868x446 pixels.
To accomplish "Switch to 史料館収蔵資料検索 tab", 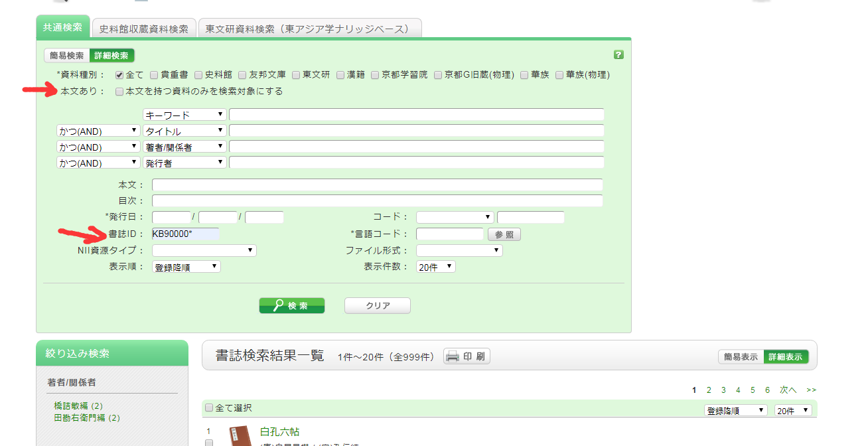I will pyautogui.click(x=144, y=29).
